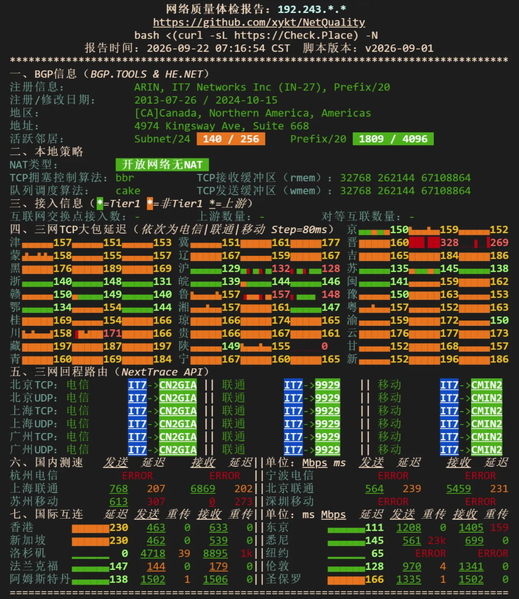Click IT7 in 北京UDP 电信 route
Image resolution: width=519 pixels, height=599 pixels.
point(137,398)
